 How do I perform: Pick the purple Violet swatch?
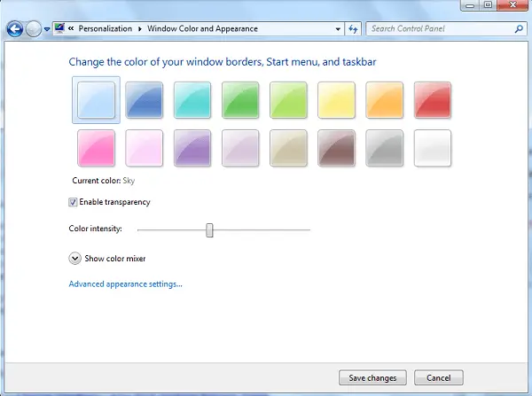click(x=192, y=148)
